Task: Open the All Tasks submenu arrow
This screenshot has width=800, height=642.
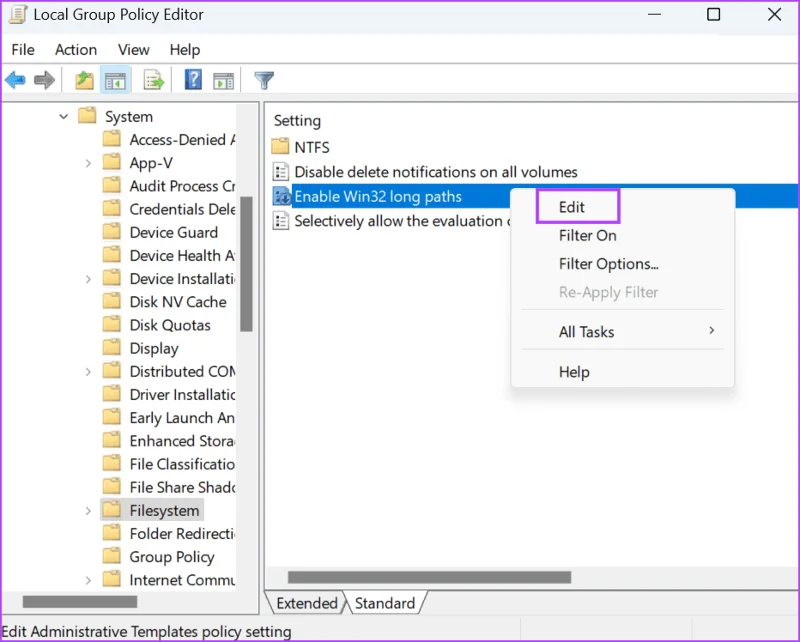Action: 712,331
